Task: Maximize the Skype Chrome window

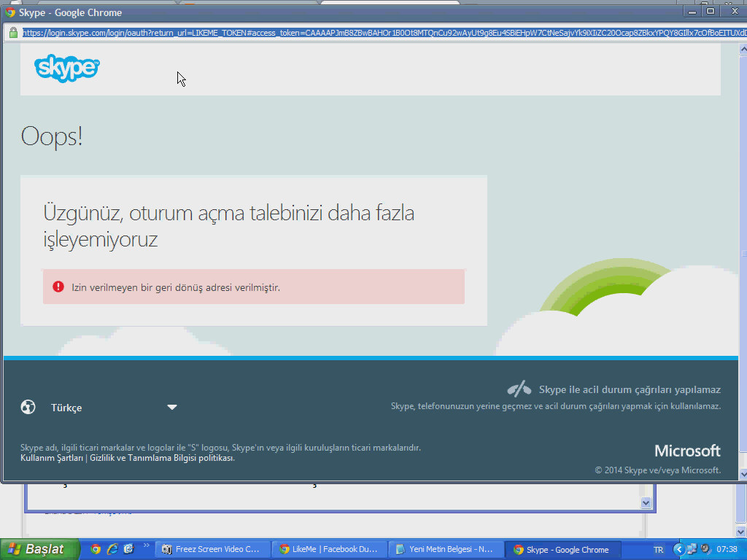Action: tap(711, 12)
